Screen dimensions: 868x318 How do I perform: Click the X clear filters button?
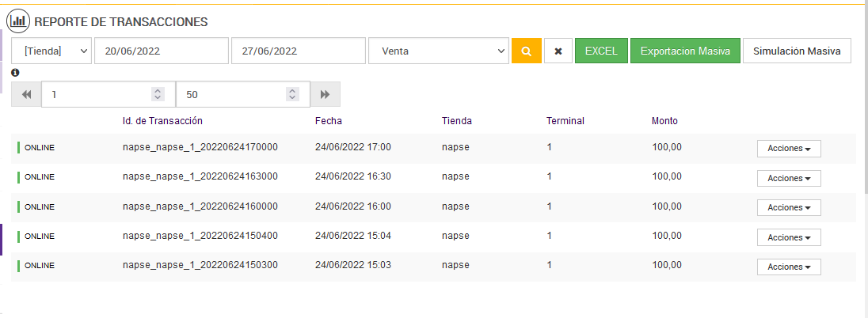click(x=558, y=51)
